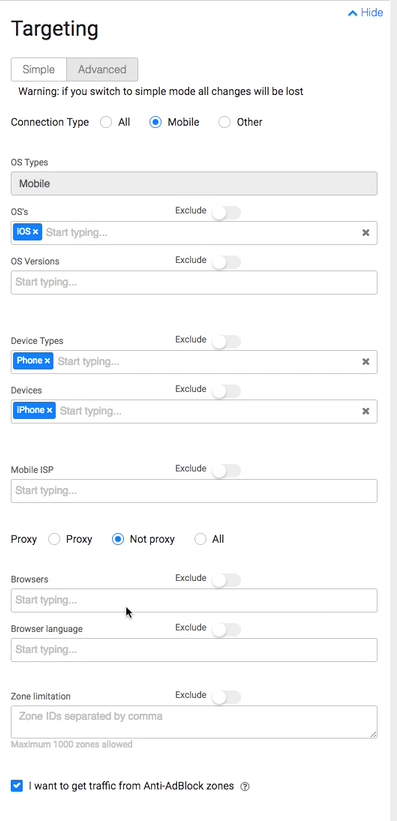This screenshot has height=821, width=397.
Task: Select the All connection type radio
Action: coord(106,123)
